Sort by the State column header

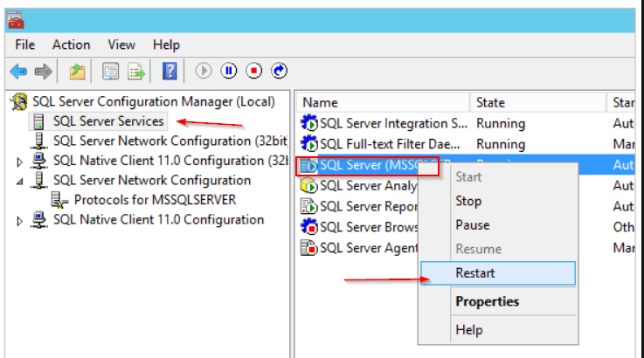(538, 102)
